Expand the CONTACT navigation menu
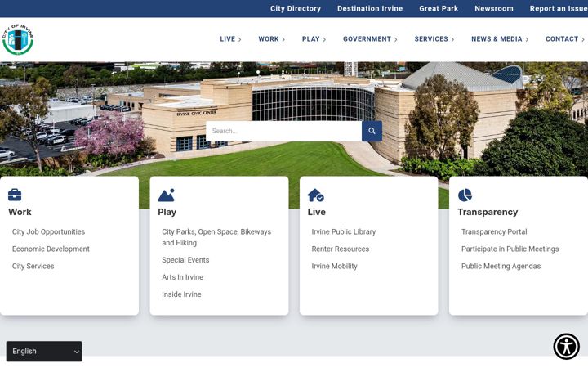Image resolution: width=588 pixels, height=368 pixels. (x=565, y=39)
